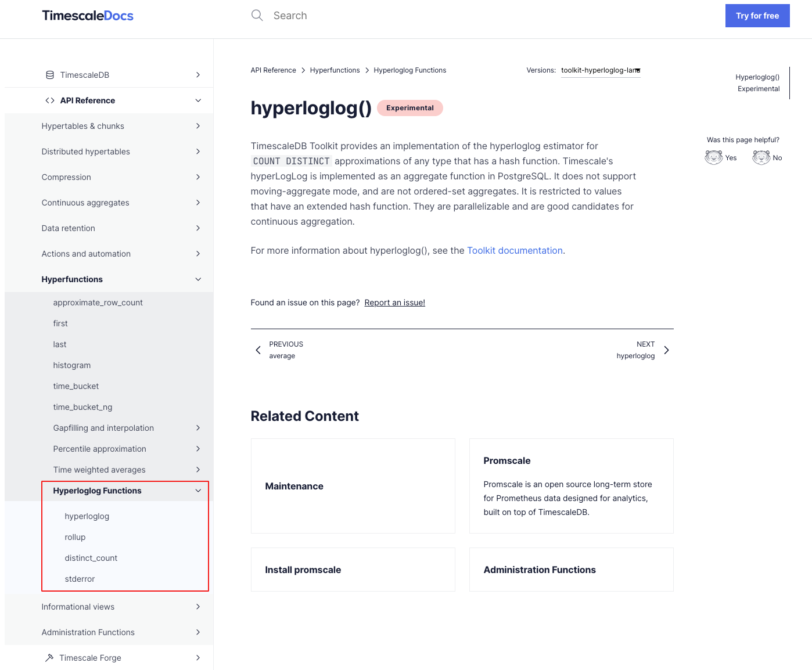Open API Reference from the breadcrumb
This screenshot has width=812, height=670.
pyautogui.click(x=273, y=70)
